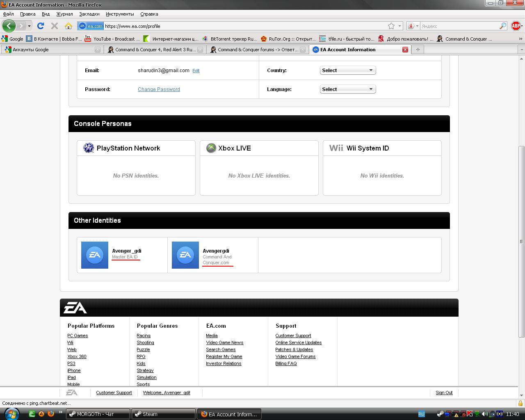
Task: Click the EA avatar for Avengergdi
Action: pos(185,255)
